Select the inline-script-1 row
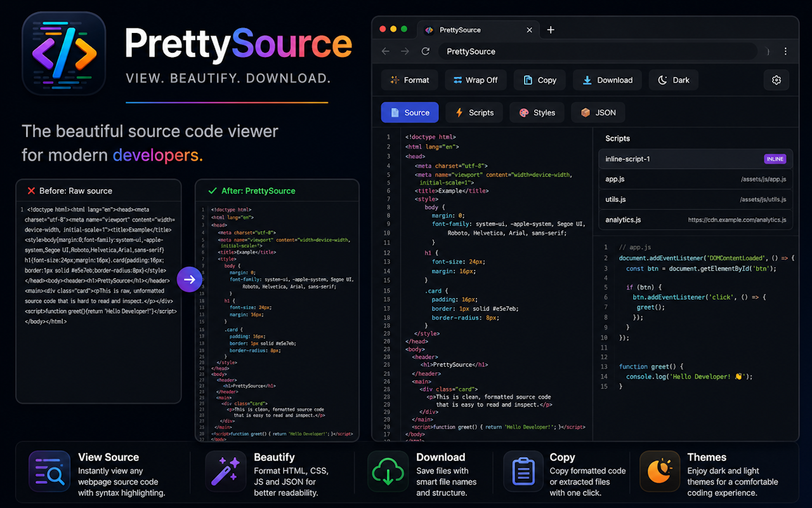The image size is (812, 508). point(696,159)
